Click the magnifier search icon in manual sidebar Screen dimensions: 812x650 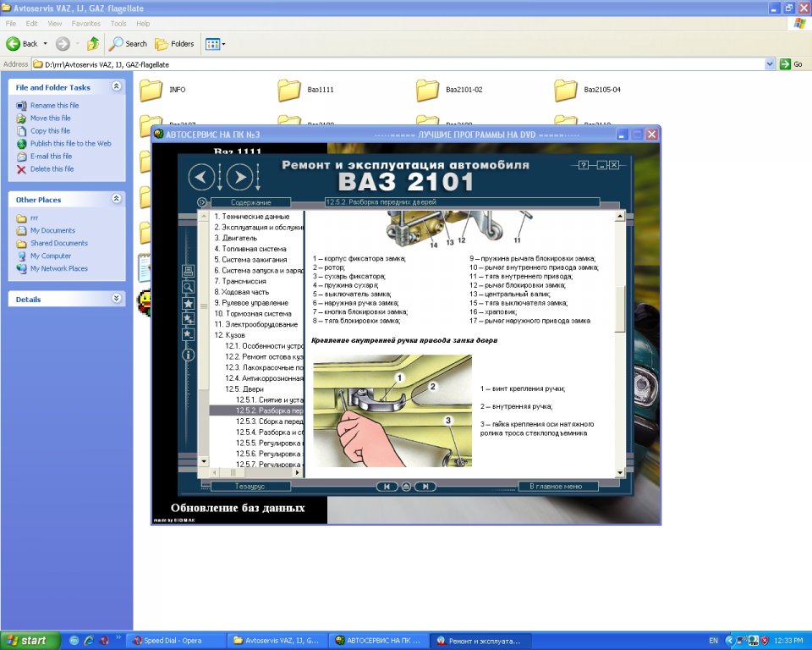coord(188,287)
